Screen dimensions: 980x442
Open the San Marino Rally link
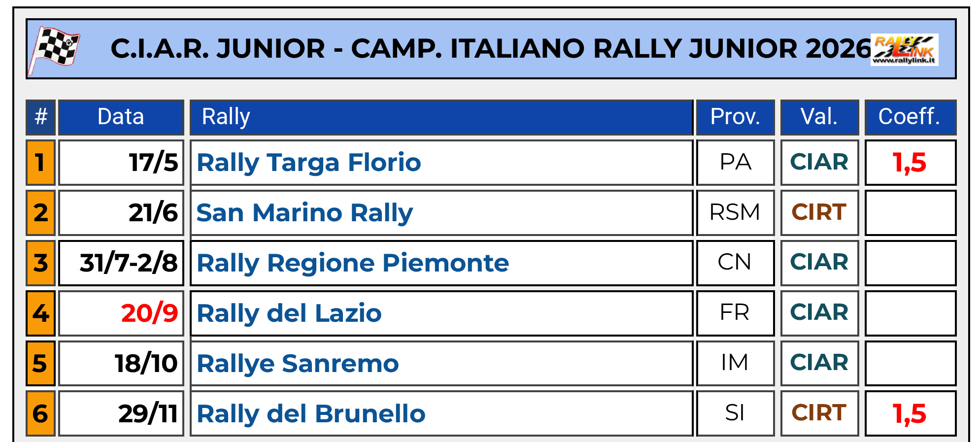coord(304,213)
